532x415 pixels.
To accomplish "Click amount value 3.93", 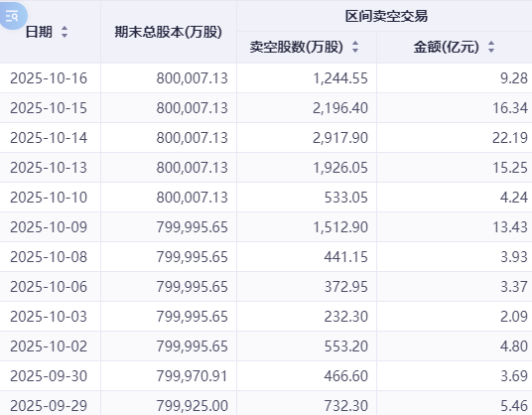I will pyautogui.click(x=514, y=257).
